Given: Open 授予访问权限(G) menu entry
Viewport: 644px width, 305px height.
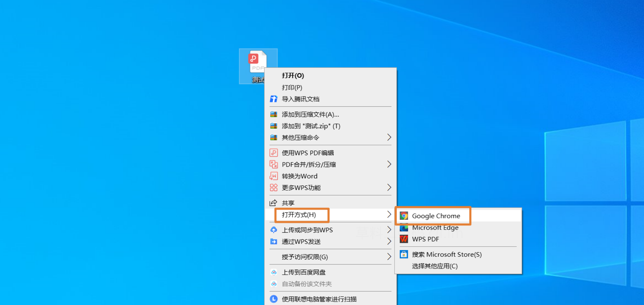Looking at the screenshot, I should (x=330, y=257).
